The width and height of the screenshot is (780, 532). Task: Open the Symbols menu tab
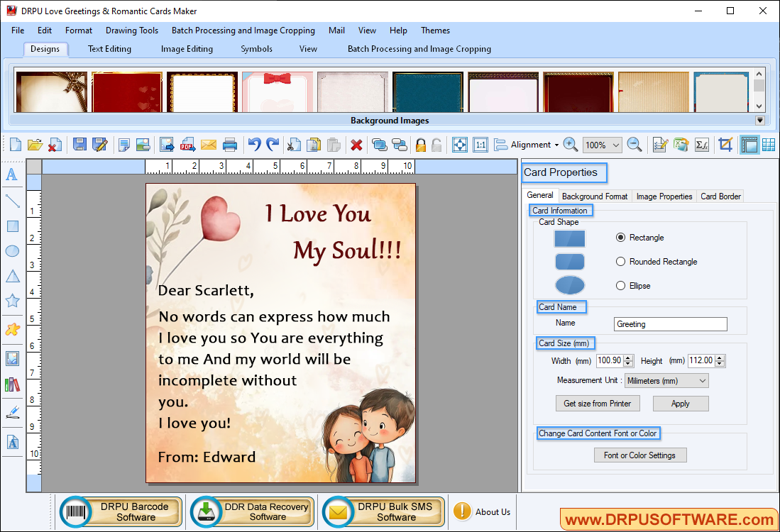256,49
